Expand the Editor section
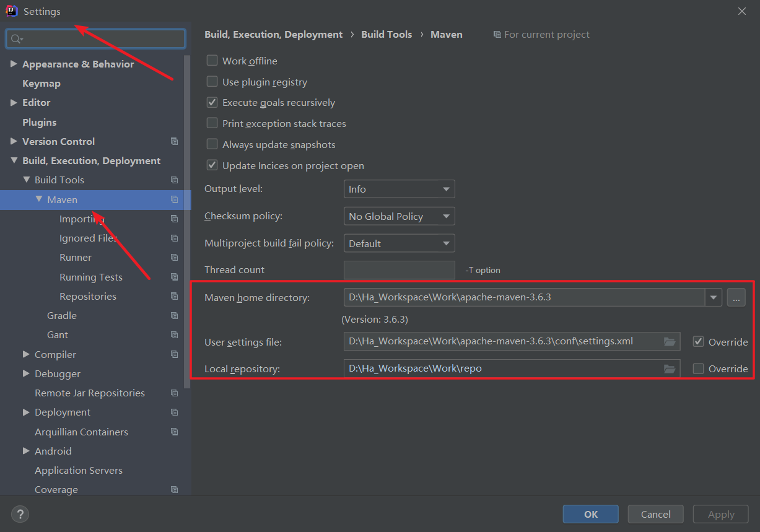This screenshot has width=760, height=532. click(x=14, y=102)
